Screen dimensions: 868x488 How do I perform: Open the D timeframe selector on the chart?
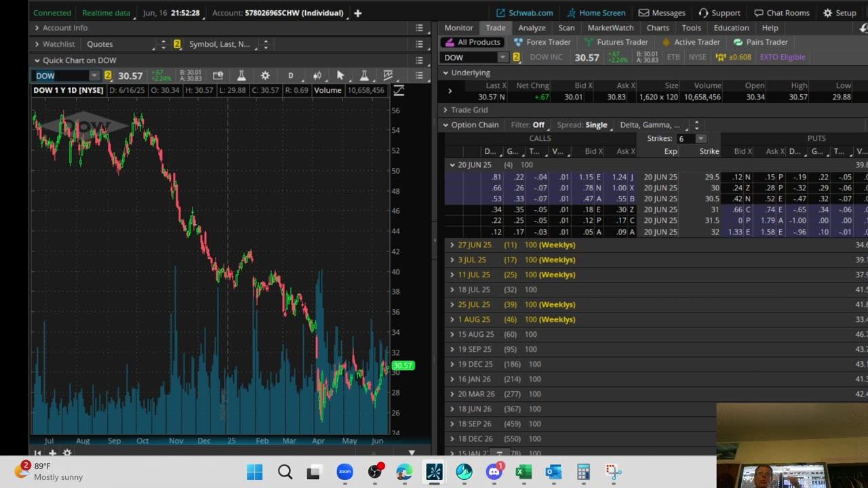[x=291, y=75]
